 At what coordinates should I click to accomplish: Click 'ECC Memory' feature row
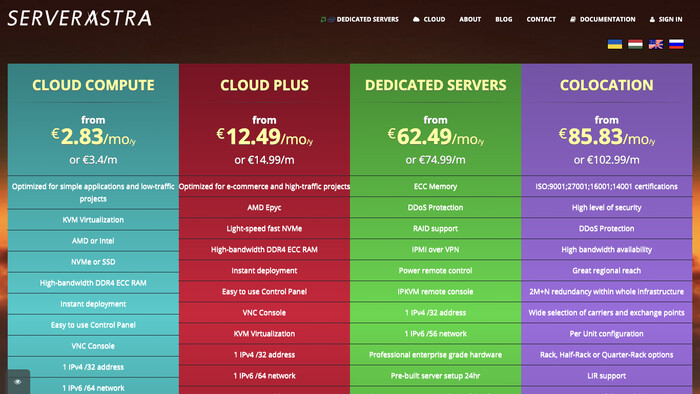435,186
